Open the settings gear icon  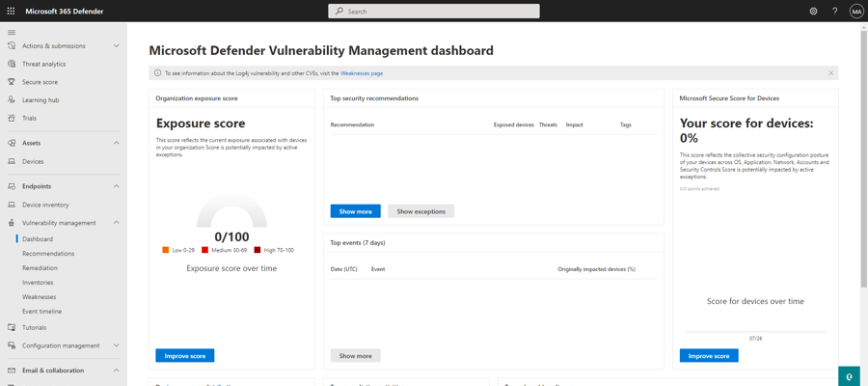click(x=813, y=11)
